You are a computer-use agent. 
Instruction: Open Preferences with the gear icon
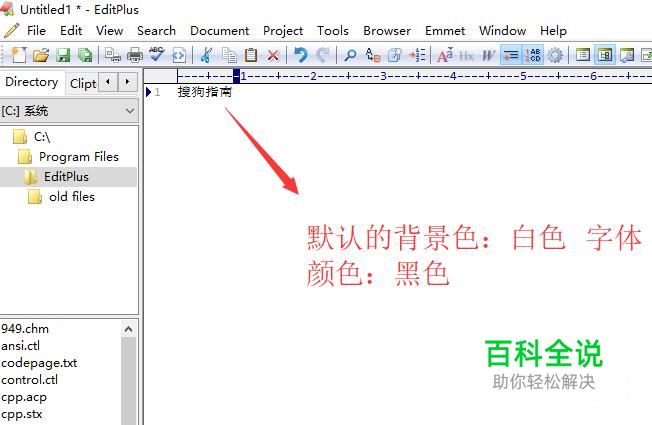coord(555,55)
